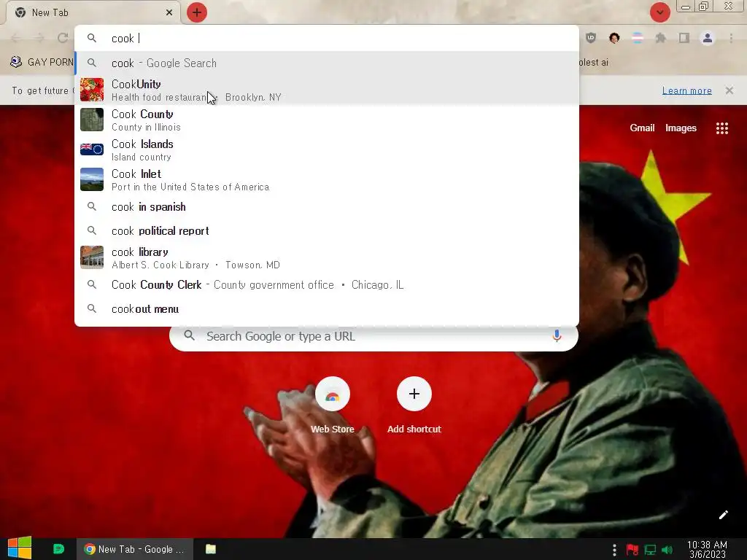Click the search icon beside 'cook in spanish'
The image size is (747, 560).
[92, 206]
